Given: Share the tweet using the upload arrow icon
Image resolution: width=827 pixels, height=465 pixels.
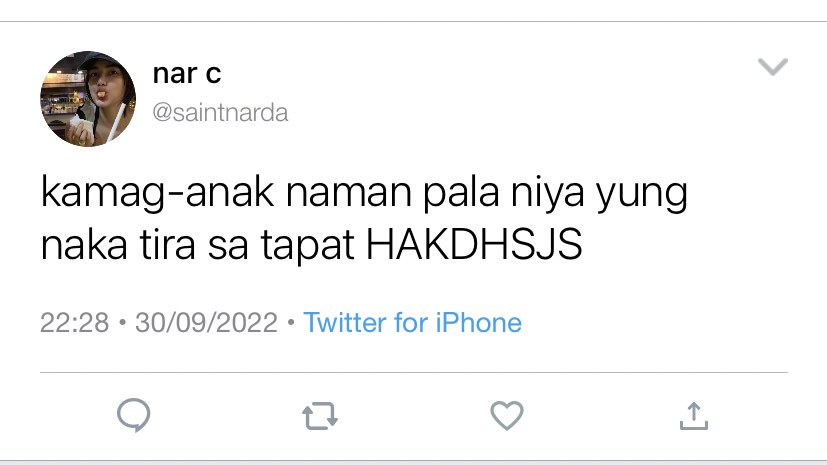Looking at the screenshot, I should click(694, 416).
